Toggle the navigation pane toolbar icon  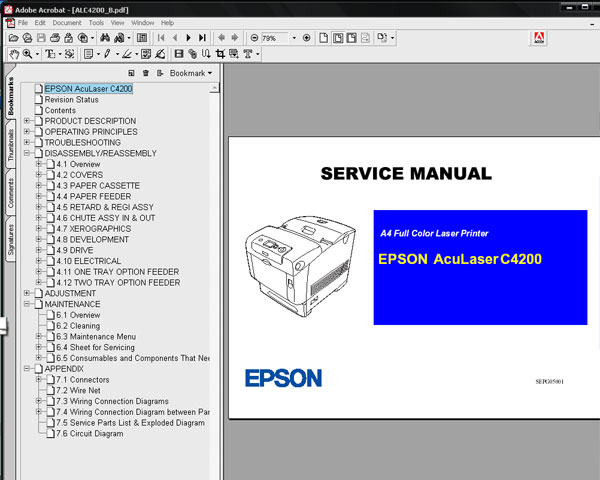[142, 38]
